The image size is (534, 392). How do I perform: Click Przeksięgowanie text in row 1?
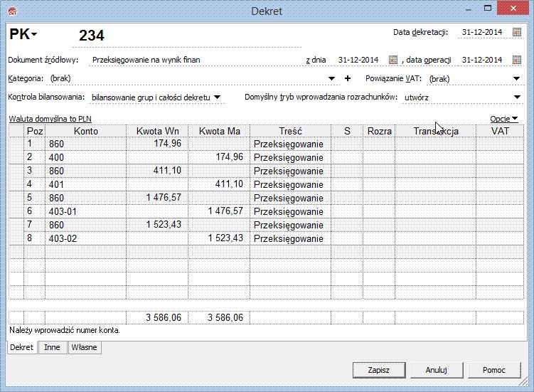(289, 144)
